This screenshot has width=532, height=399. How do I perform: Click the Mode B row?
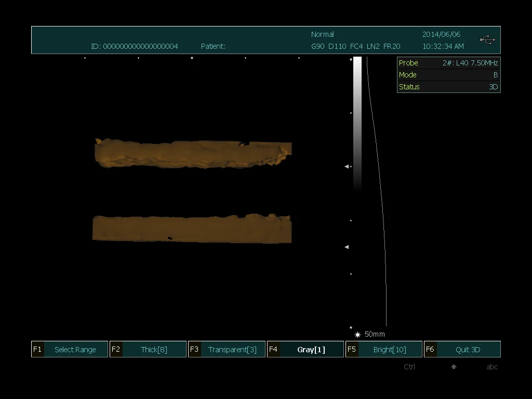(448, 75)
